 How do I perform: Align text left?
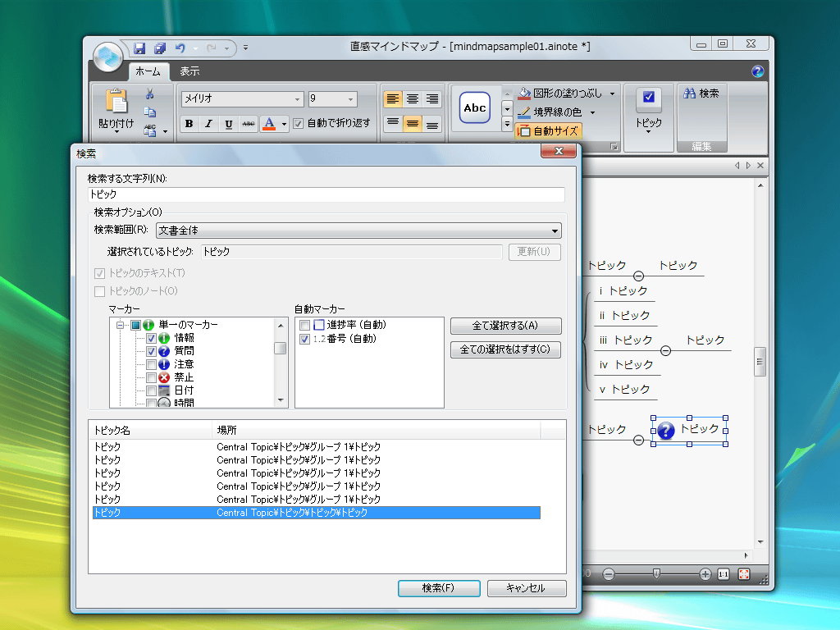tap(393, 99)
